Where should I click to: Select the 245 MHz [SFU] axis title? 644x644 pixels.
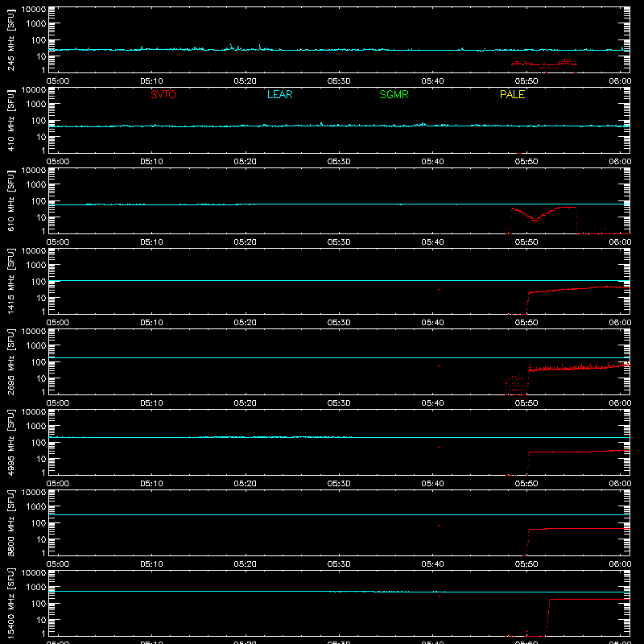[x=10, y=39]
